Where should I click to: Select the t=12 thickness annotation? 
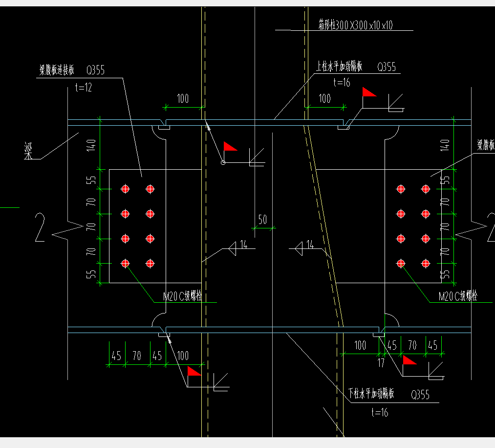coord(84,87)
